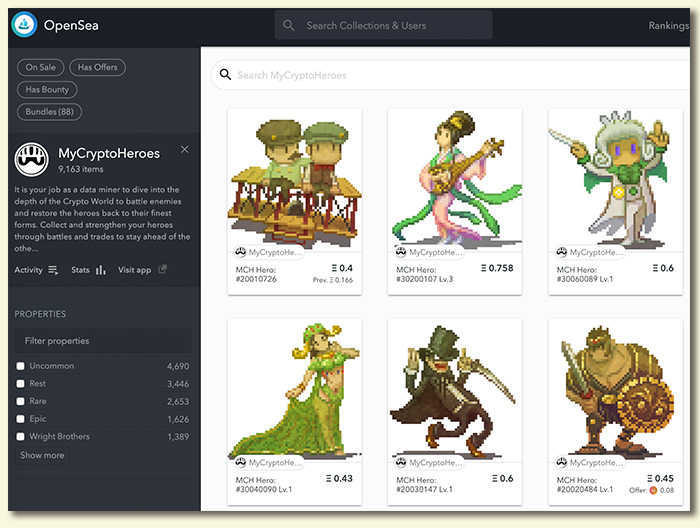Open the Wright Brothers hero image #20010726
Viewport: 700px width, 528px height.
[x=295, y=179]
